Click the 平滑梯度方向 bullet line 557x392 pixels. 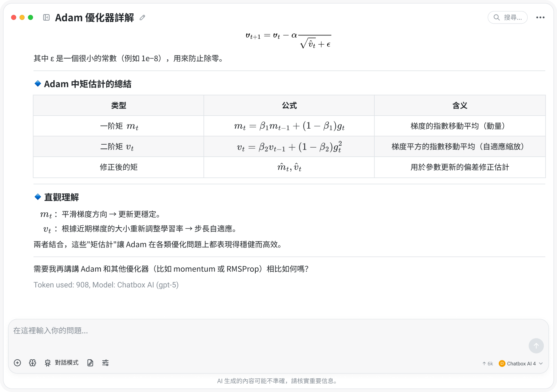click(101, 214)
